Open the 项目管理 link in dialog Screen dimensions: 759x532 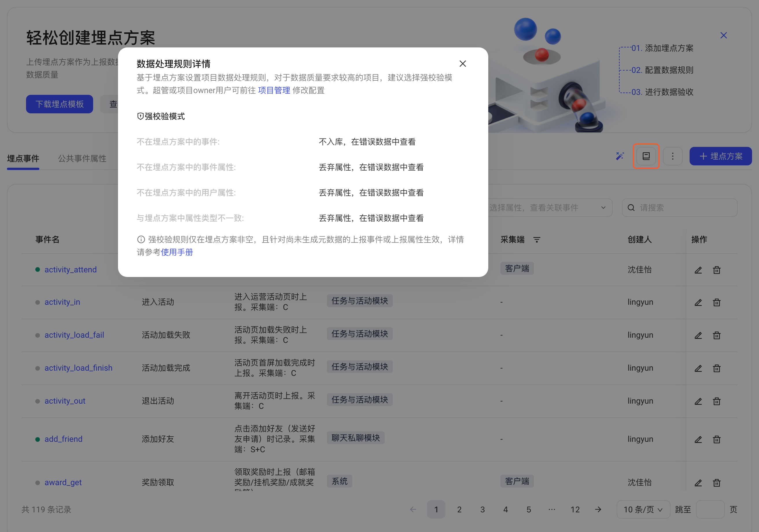[274, 90]
